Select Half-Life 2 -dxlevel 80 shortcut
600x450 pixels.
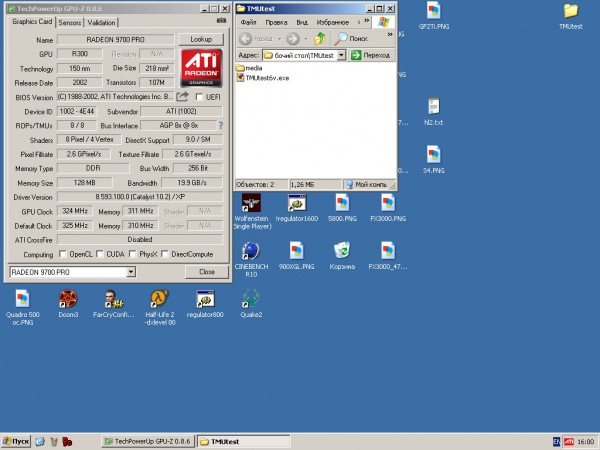click(x=160, y=308)
